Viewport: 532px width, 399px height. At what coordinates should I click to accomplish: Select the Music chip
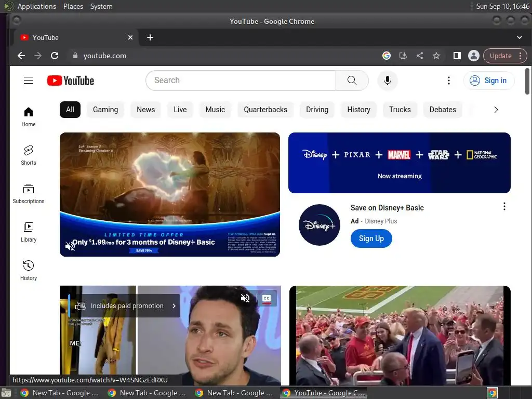point(215,110)
